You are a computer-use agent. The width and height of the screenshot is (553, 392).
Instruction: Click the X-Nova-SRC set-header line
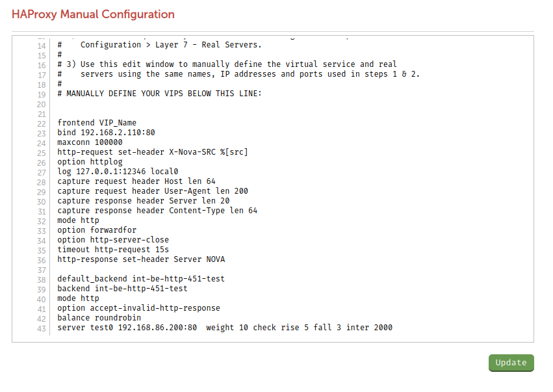tap(153, 152)
